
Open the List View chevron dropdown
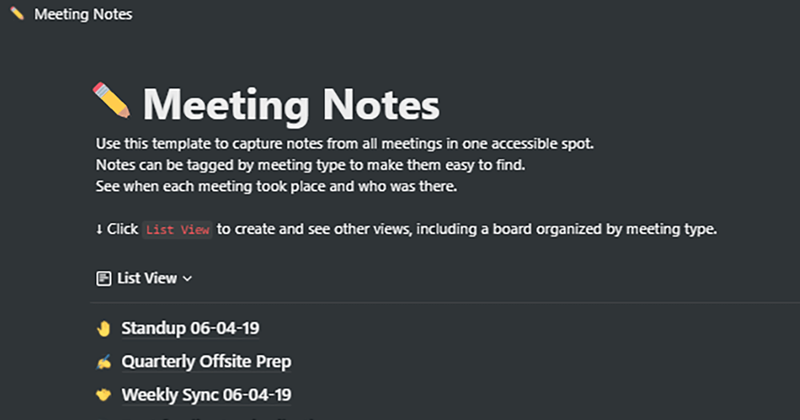coord(187,278)
